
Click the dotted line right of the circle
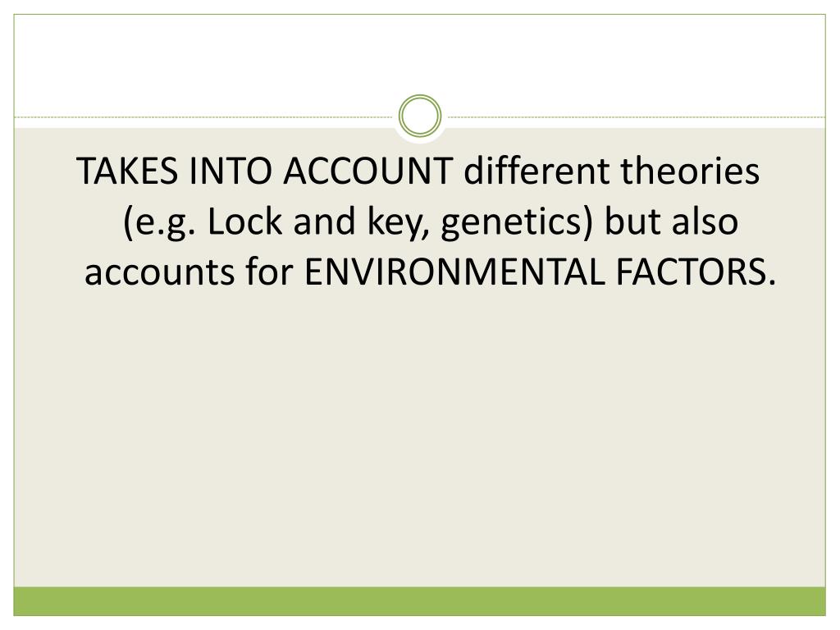pyautogui.click(x=636, y=116)
